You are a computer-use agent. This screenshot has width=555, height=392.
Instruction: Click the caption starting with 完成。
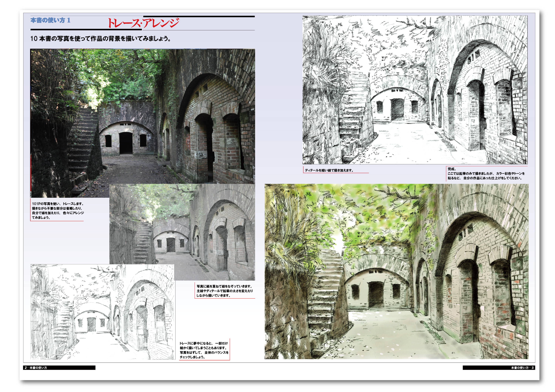pos(486,174)
